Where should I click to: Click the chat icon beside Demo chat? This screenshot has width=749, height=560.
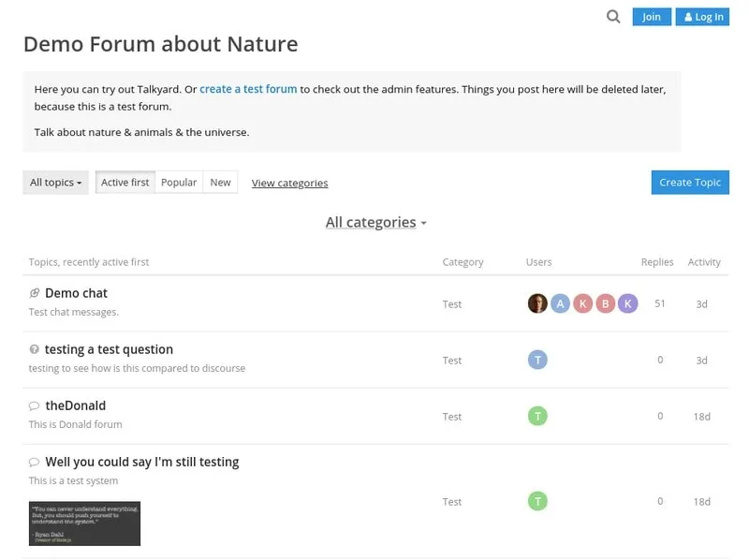point(35,293)
